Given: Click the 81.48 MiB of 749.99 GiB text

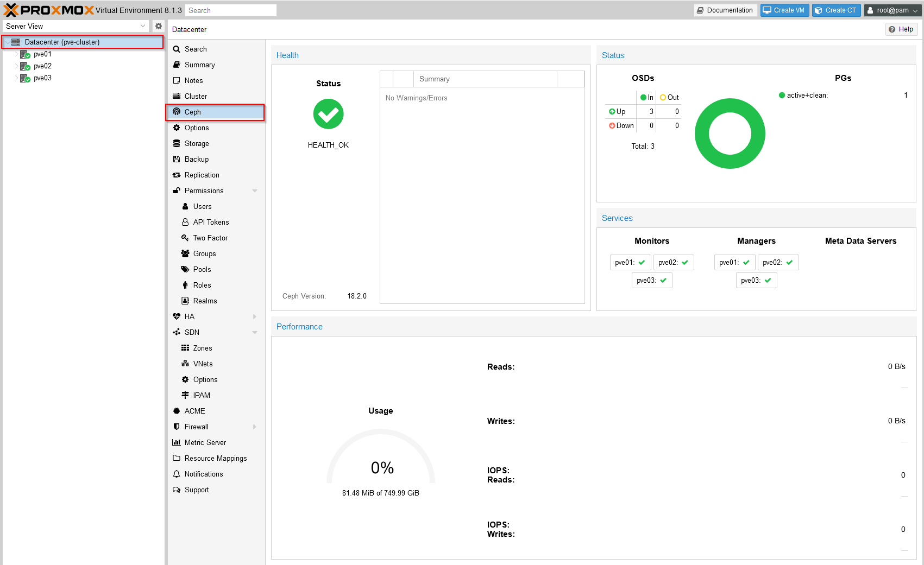Looking at the screenshot, I should tap(381, 493).
